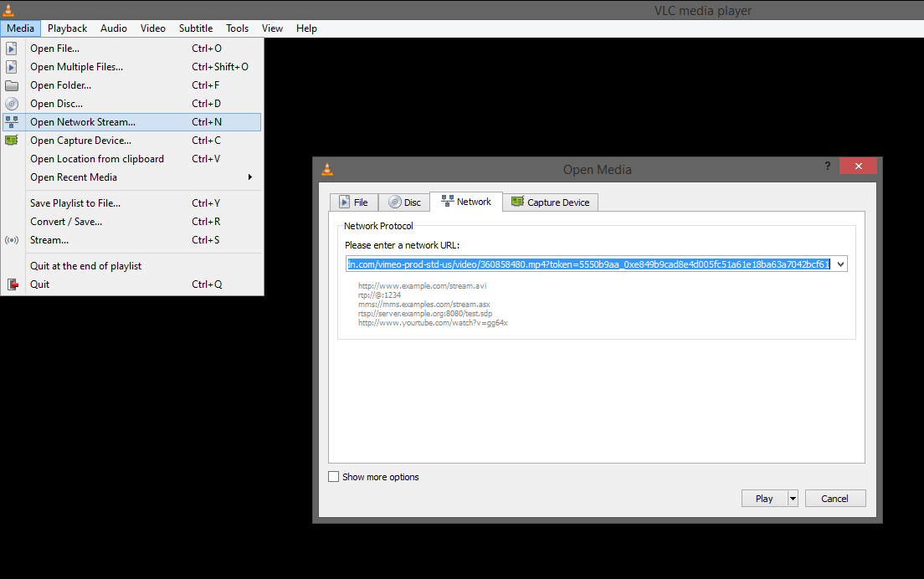Click the Disc tab icon in dialog
This screenshot has height=579, width=924.
coord(395,202)
